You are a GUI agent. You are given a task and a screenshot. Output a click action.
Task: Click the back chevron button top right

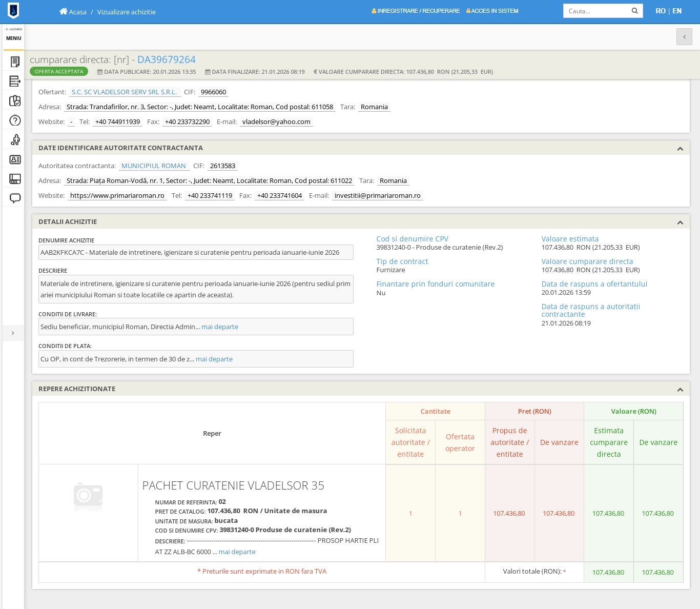[x=684, y=37]
